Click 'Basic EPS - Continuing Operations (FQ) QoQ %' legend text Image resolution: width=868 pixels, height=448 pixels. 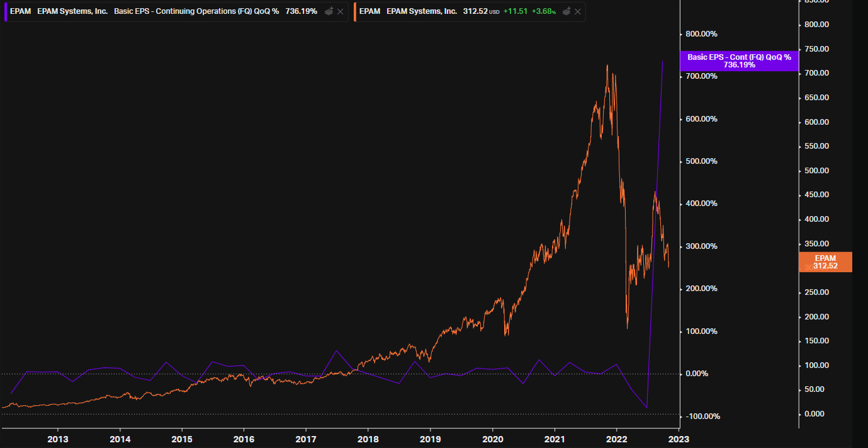[x=196, y=11]
